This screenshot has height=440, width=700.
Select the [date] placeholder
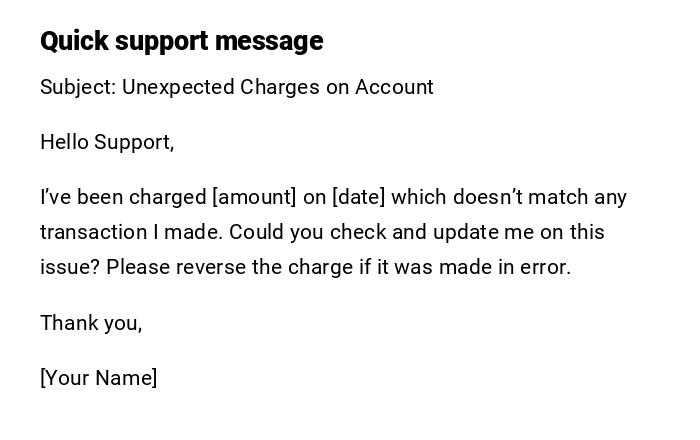coord(358,197)
